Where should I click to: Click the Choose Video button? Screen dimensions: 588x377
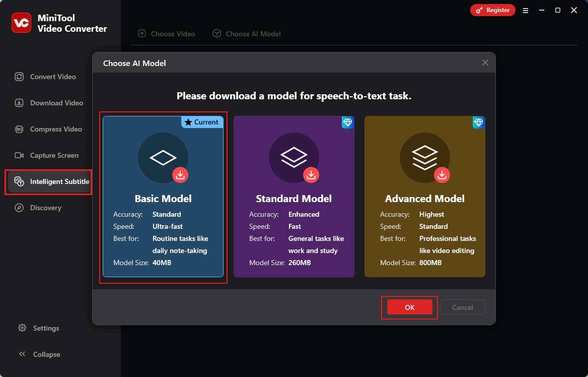167,34
